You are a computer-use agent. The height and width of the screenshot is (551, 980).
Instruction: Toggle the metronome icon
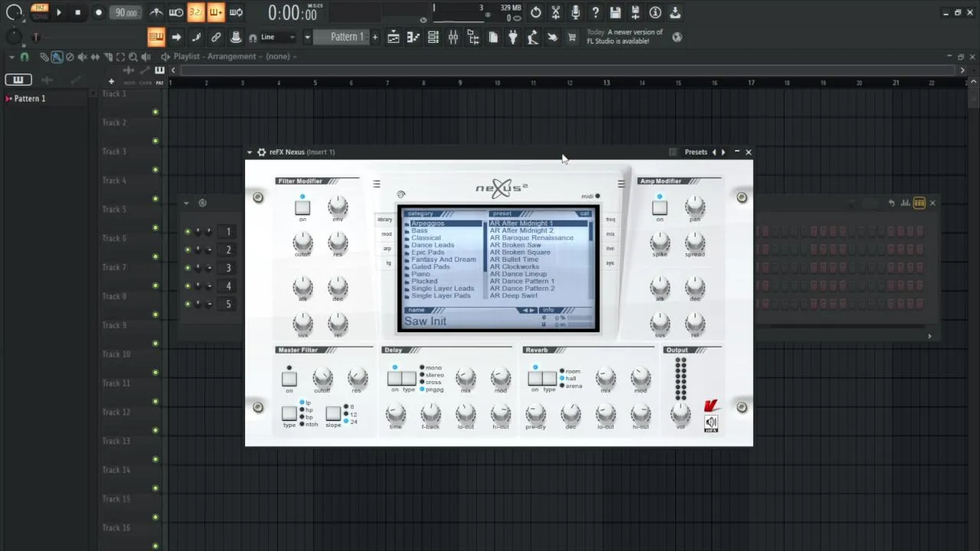coord(156,12)
